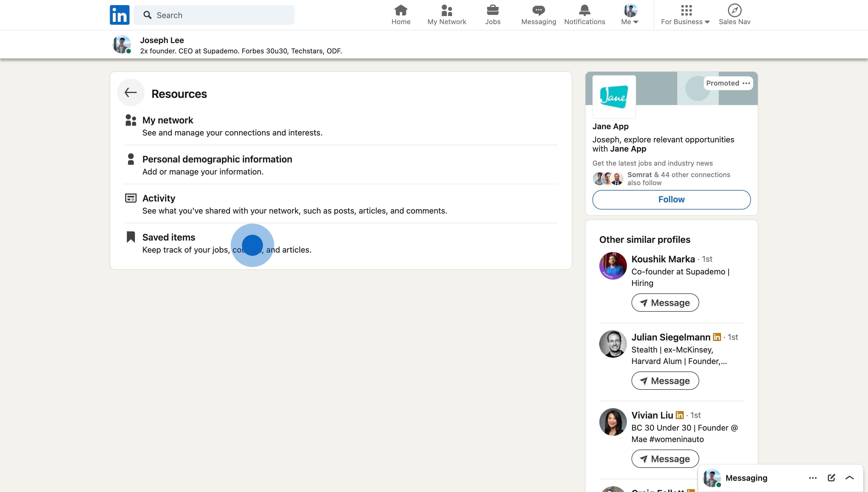
Task: Open Julian Siegelmann's profile name
Action: click(671, 337)
